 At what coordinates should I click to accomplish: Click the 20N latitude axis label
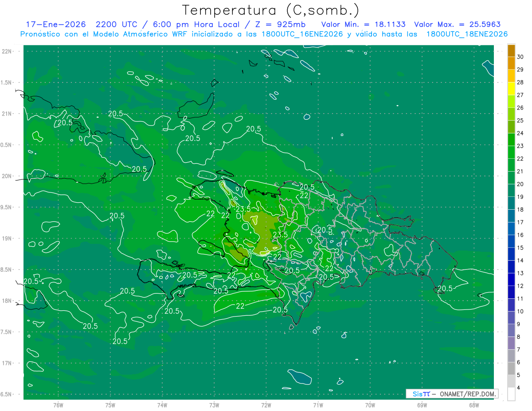[x=7, y=176]
